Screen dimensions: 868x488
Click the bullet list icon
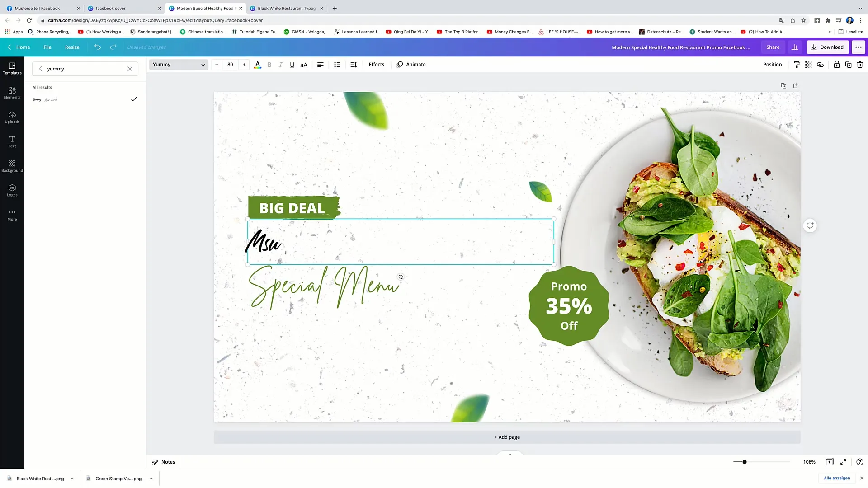pyautogui.click(x=337, y=65)
